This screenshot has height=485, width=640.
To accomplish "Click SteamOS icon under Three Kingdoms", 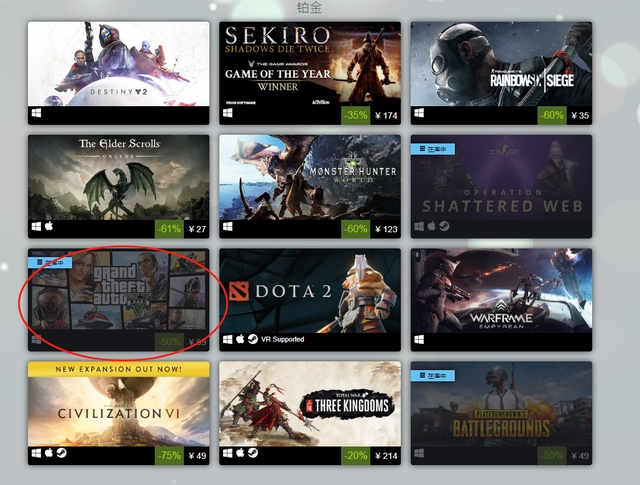I will (253, 453).
